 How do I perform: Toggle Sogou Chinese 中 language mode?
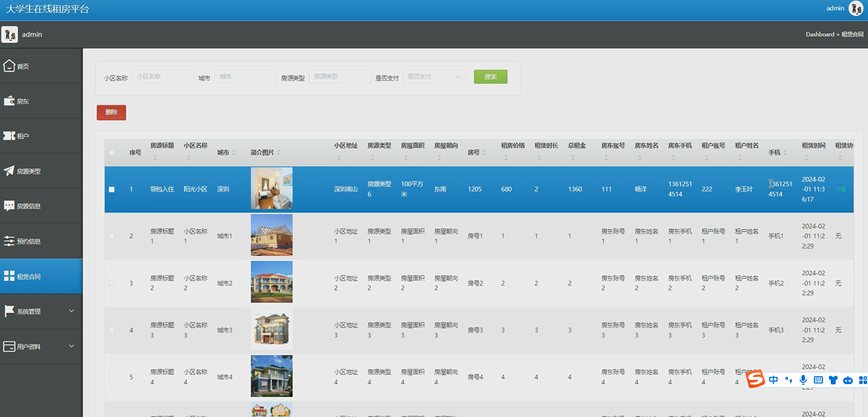tap(774, 380)
